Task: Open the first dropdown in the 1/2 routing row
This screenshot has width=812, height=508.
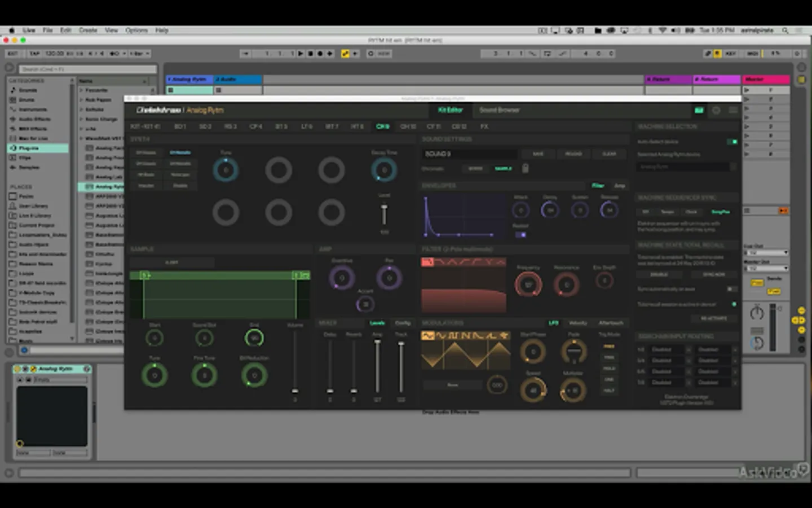Action: pos(669,350)
